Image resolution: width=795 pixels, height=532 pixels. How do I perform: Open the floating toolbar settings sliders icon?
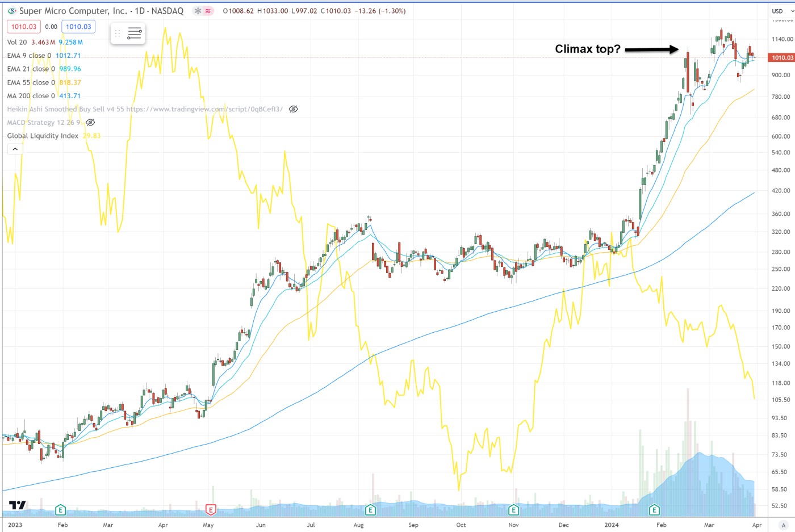pyautogui.click(x=135, y=33)
